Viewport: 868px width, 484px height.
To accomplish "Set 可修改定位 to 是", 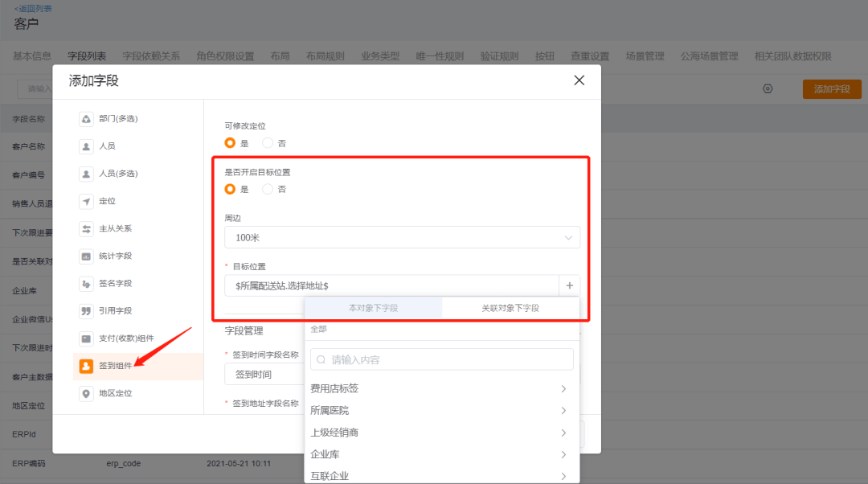I will coord(230,143).
